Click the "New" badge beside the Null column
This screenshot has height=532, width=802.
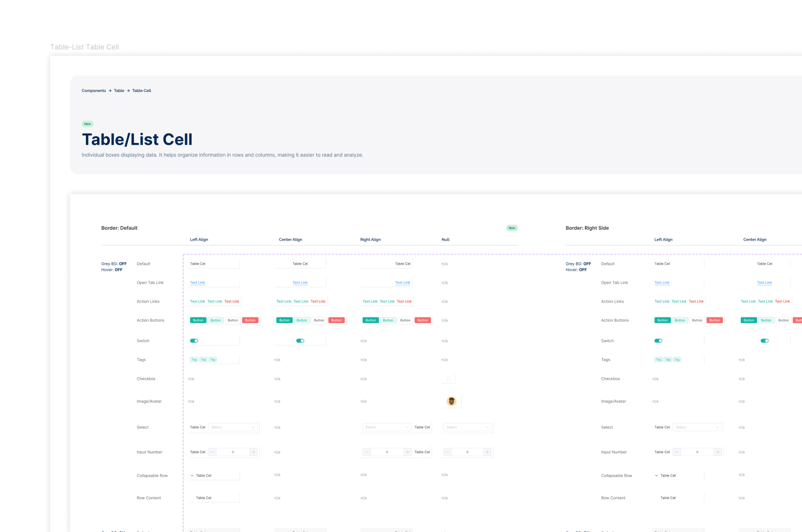point(512,228)
